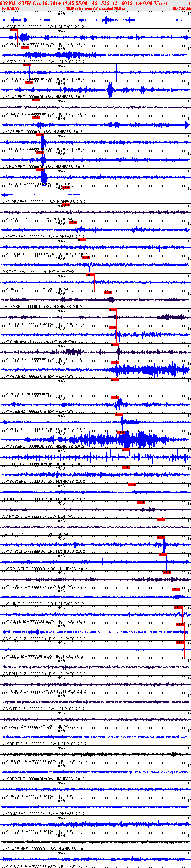Click the red pick flag on the UW.SNI trace
The height and width of the screenshot is (868, 191).
pos(90,275)
